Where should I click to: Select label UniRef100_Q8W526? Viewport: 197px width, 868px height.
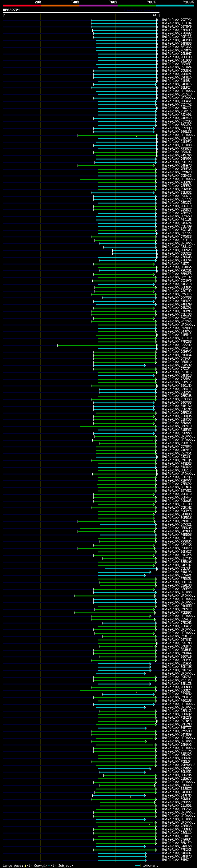coord(176,254)
